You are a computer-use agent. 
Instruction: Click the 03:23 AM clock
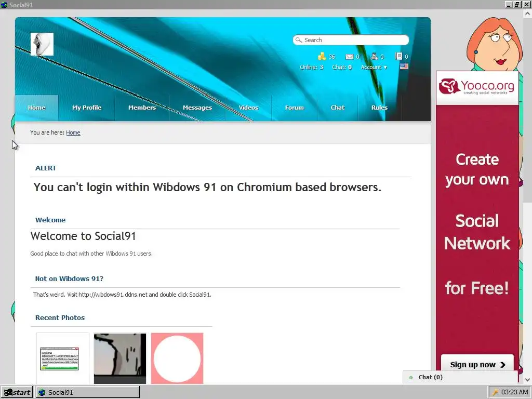(514, 392)
